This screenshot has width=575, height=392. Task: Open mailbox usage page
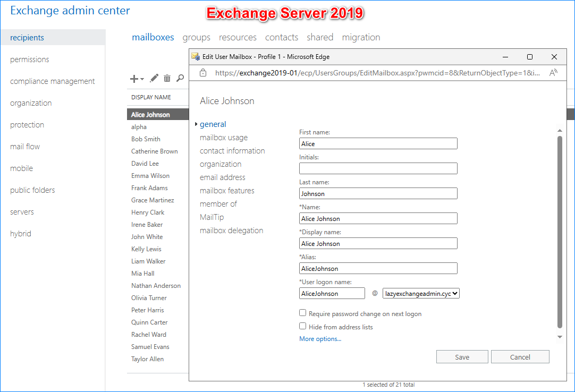point(224,138)
